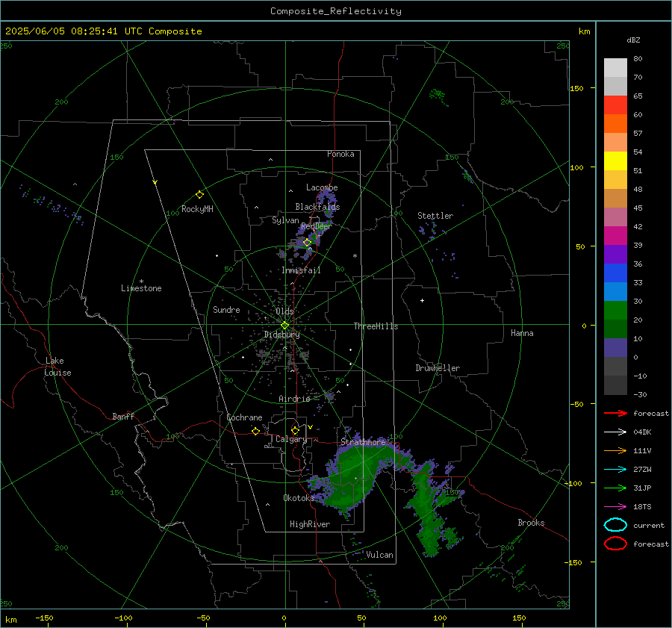
Task: Click the Stettler label
Action: coord(435,216)
